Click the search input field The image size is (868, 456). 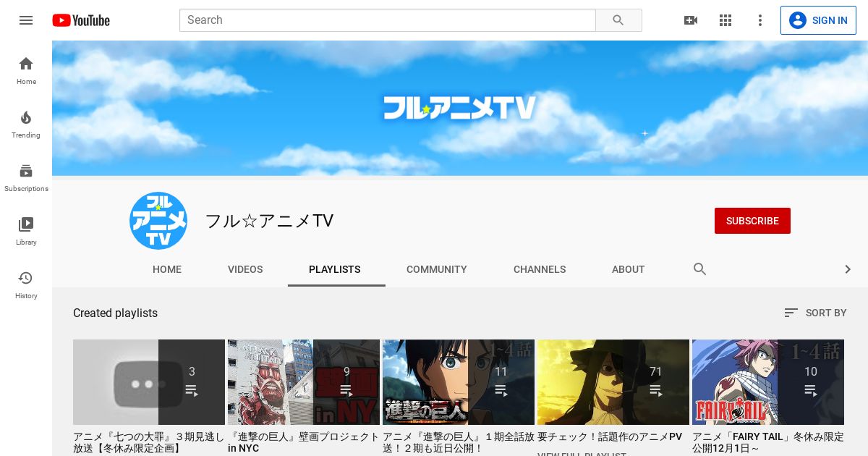[x=388, y=20]
